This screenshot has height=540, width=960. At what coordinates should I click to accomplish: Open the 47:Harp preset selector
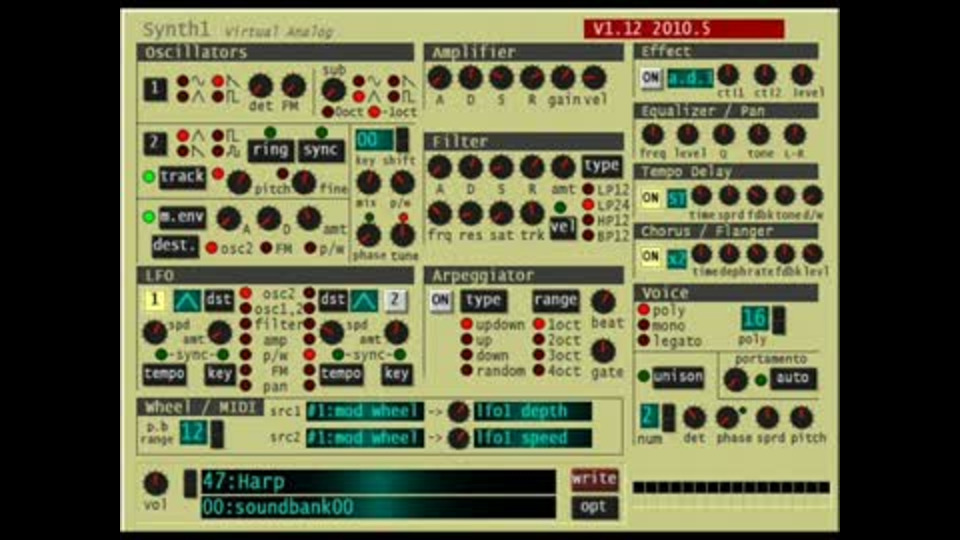tap(378, 482)
